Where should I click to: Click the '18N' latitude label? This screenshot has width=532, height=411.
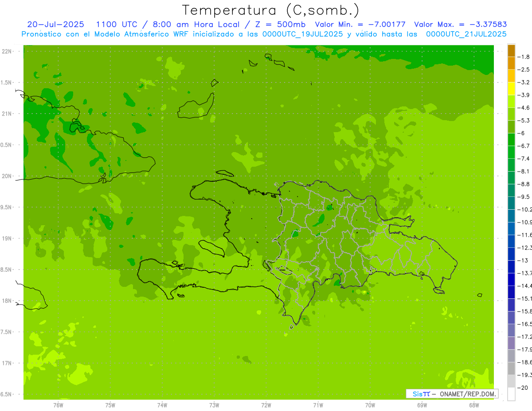coord(7,301)
